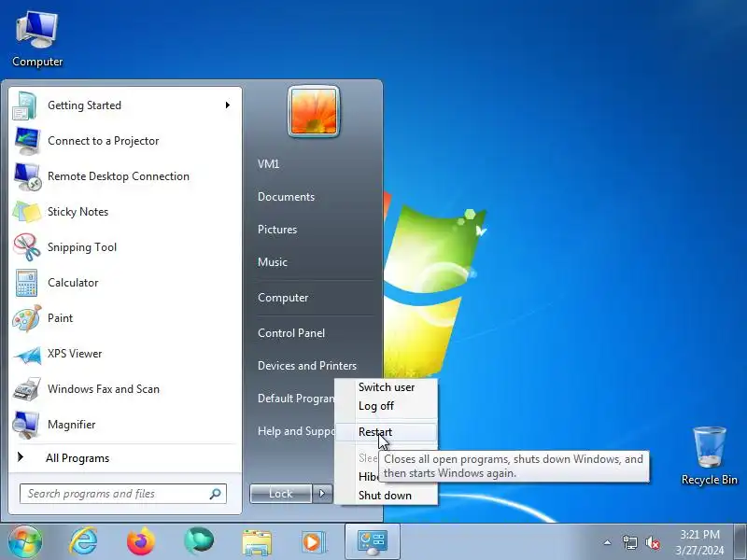Click the Magnifier icon
This screenshot has width=747, height=560.
tap(26, 425)
